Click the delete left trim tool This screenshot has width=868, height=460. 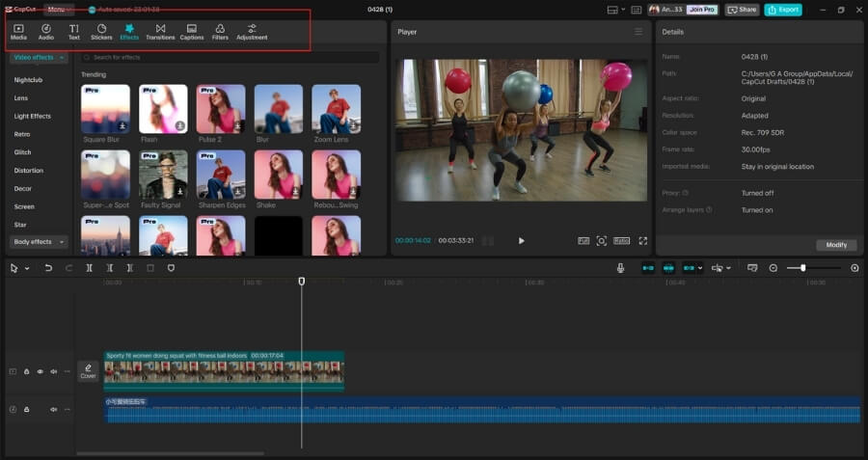coord(110,268)
